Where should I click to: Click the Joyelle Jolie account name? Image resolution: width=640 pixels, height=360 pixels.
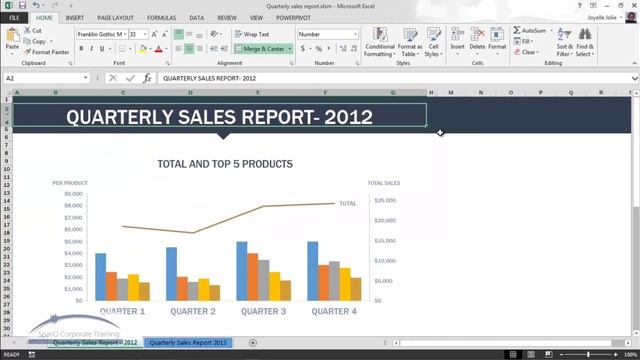coord(602,18)
